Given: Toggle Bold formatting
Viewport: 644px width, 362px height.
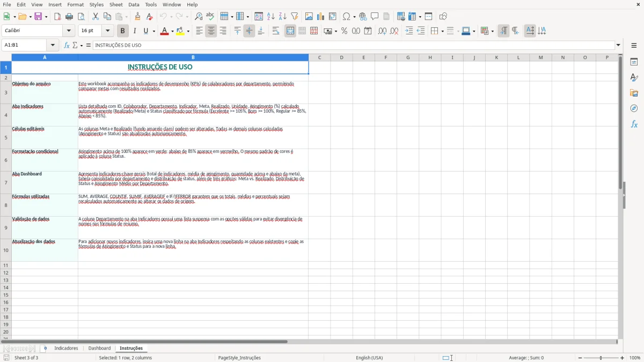Looking at the screenshot, I should (x=122, y=31).
